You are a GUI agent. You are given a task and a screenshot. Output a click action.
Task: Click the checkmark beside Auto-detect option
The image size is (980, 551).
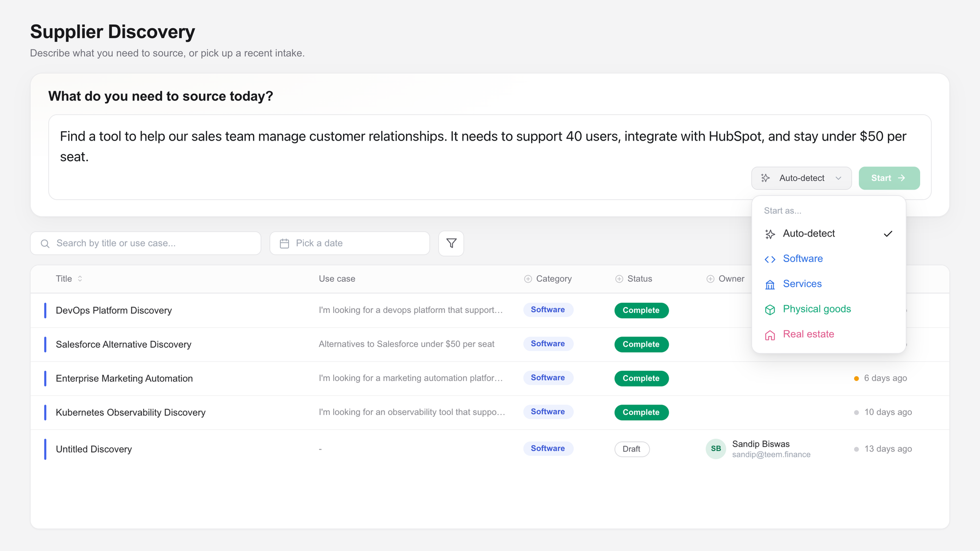pos(888,234)
